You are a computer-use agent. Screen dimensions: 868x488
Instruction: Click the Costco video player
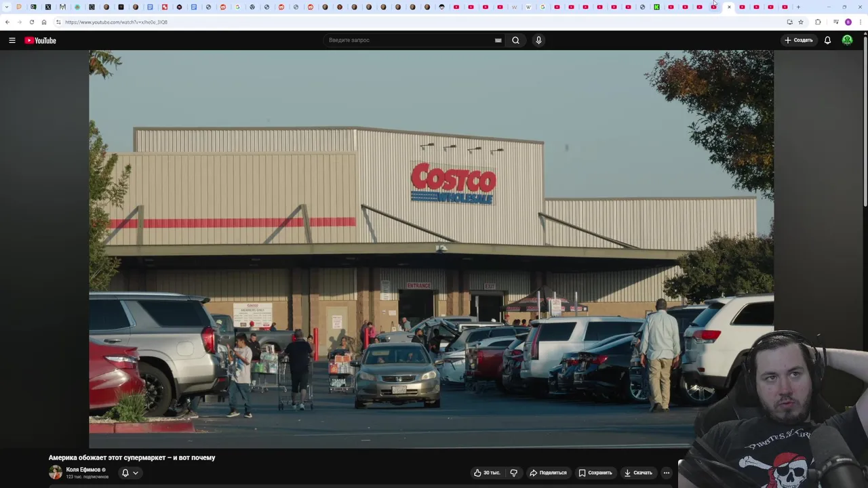click(x=431, y=249)
